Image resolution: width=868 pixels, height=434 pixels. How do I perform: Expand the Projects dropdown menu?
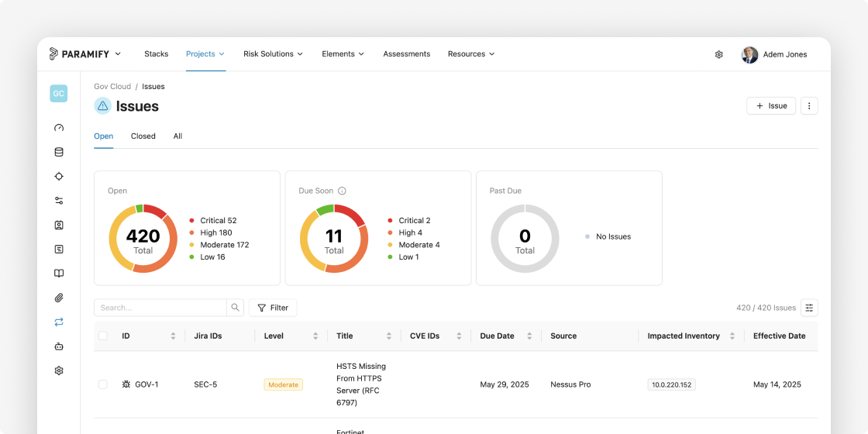205,53
